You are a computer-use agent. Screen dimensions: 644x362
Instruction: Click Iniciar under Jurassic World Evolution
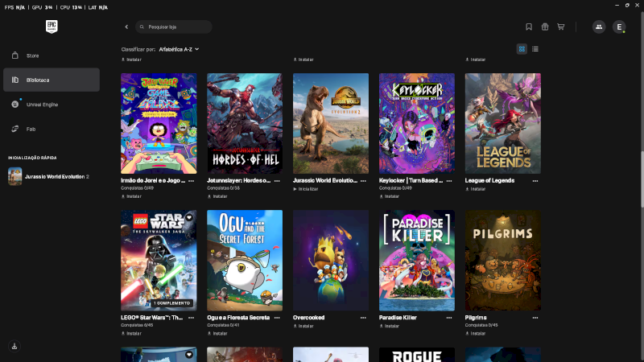click(306, 189)
